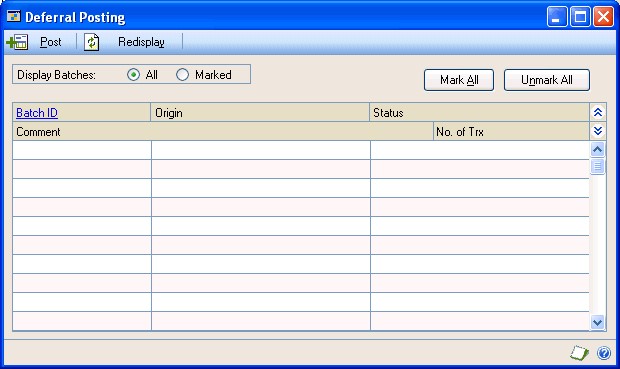Screen dimensions: 620x369
Task: Select the All radio button
Action: pos(134,75)
